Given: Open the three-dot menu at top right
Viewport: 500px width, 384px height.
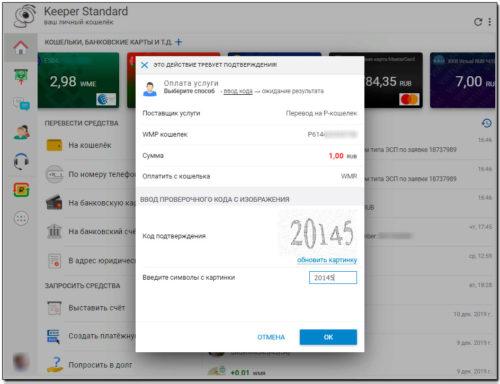Looking at the screenshot, I should pos(490,22).
